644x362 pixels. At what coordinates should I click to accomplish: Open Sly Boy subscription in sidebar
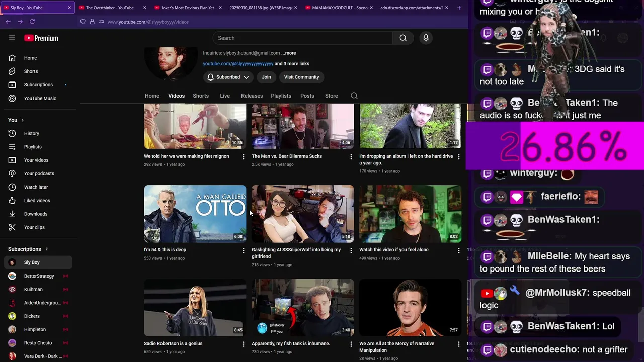pos(39,262)
